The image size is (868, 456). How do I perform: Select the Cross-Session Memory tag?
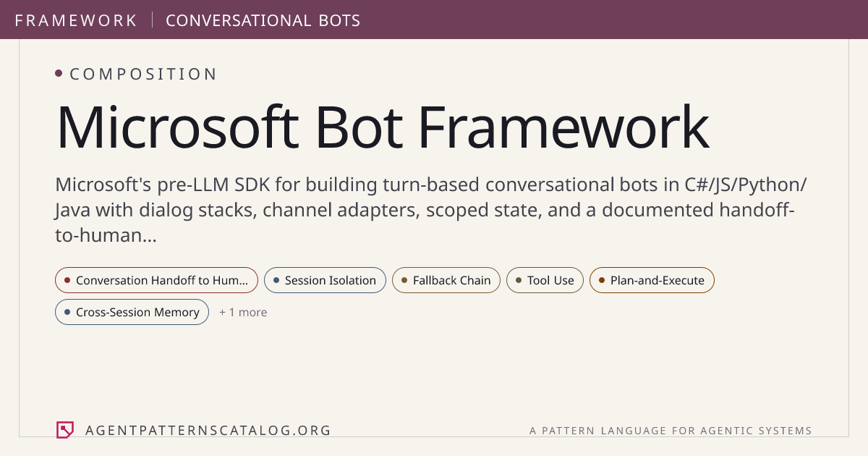(132, 312)
